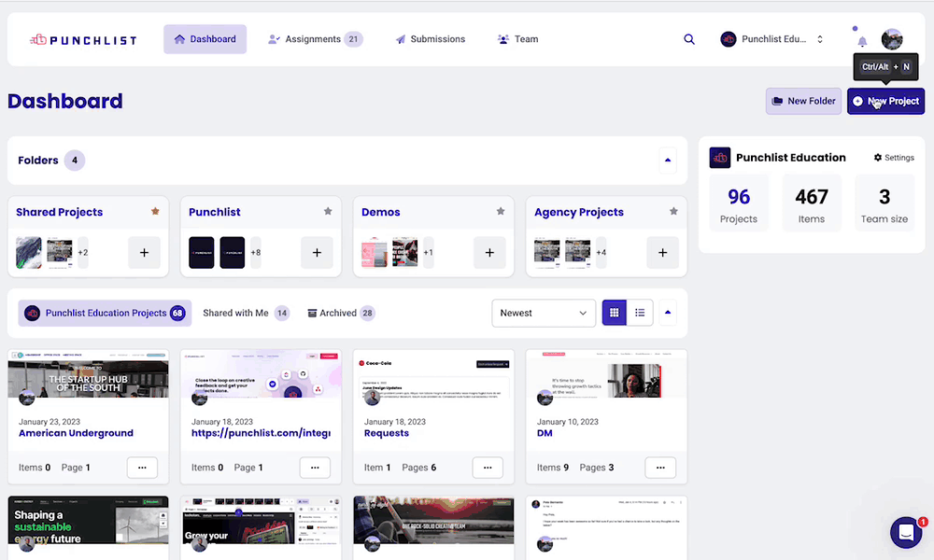
Task: Click the 3 Team size stat
Action: (x=884, y=203)
